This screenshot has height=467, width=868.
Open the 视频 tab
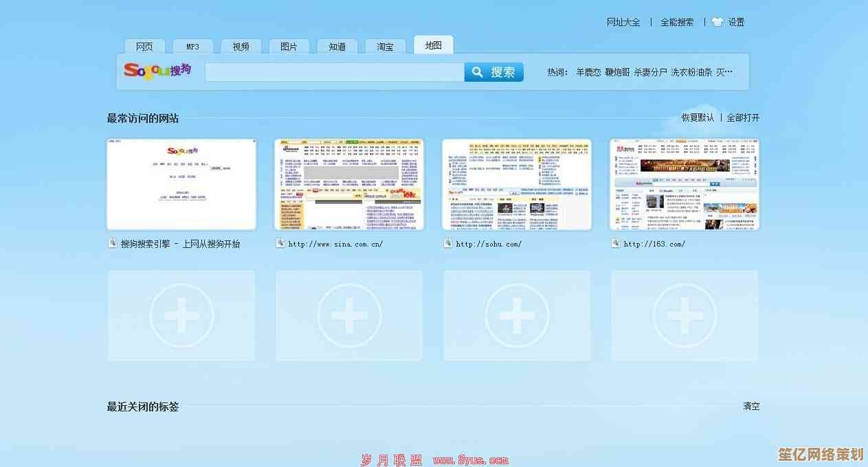point(241,47)
